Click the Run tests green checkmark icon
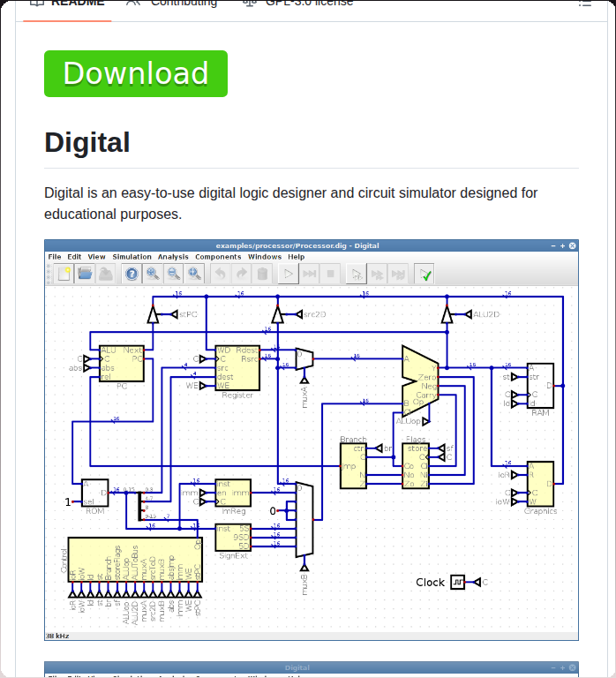616x678 pixels. click(x=424, y=274)
